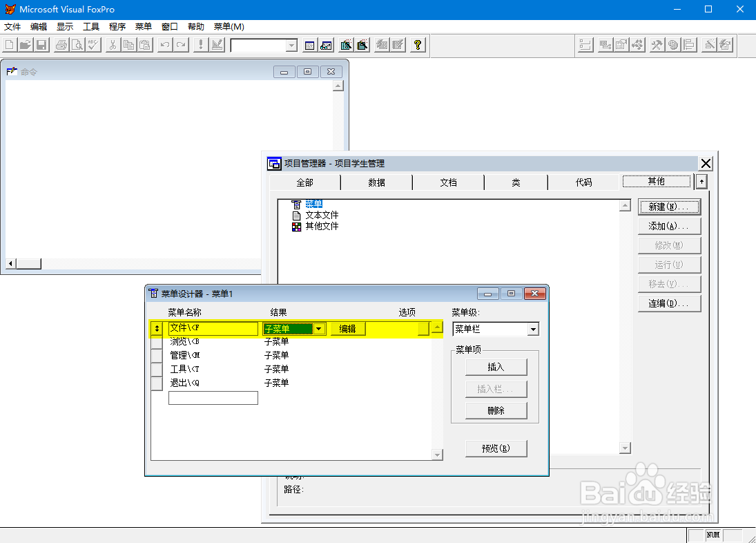756x543 pixels.
Task: Launch the Form Wizard toolbar icon
Action: (x=346, y=46)
